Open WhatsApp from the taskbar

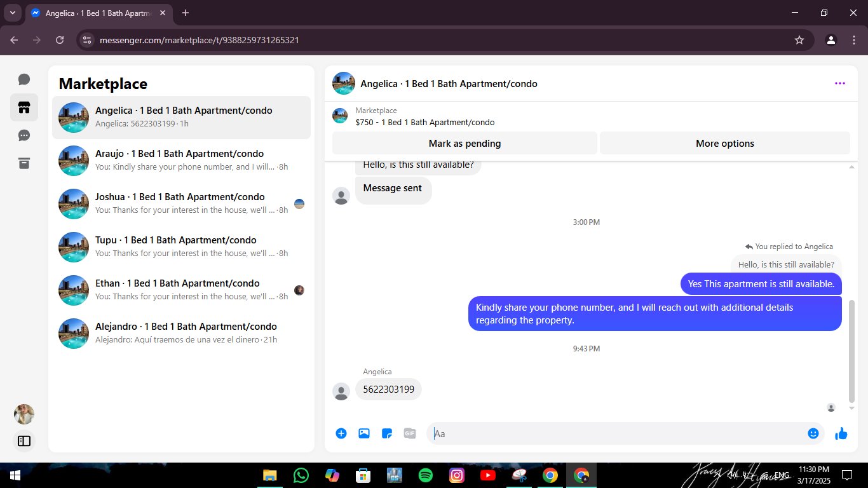click(301, 475)
